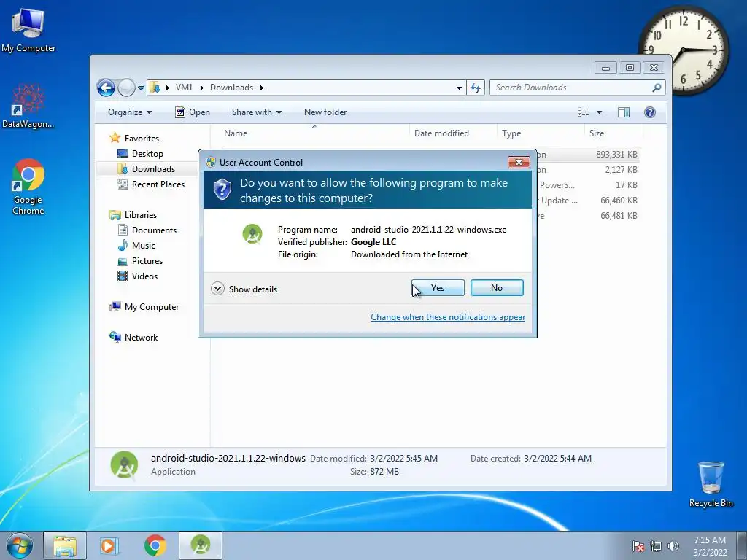Select Libraries in the navigation pane
The image size is (747, 560).
133,215
